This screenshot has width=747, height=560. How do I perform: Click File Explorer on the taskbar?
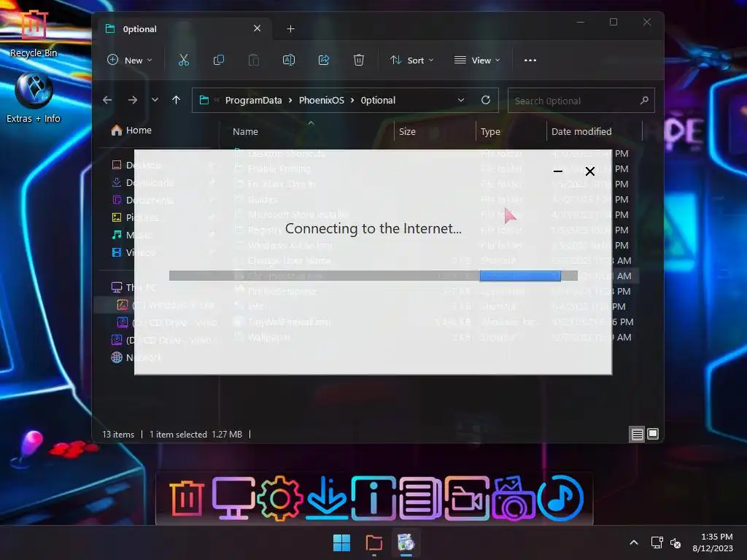coord(374,542)
